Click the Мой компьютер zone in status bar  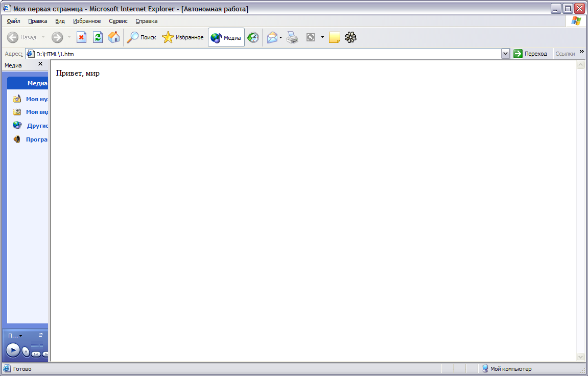pos(511,369)
